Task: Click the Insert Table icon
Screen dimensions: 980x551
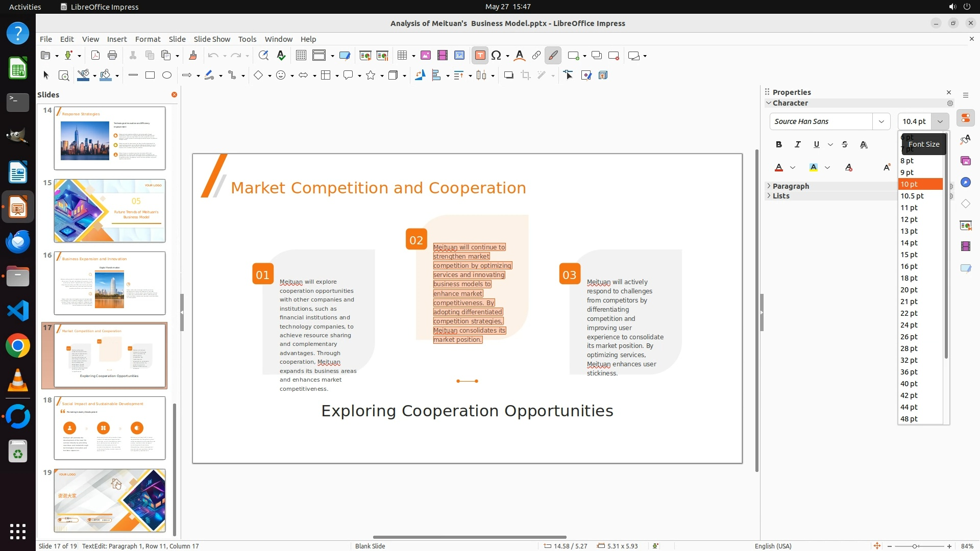Action: [x=403, y=56]
